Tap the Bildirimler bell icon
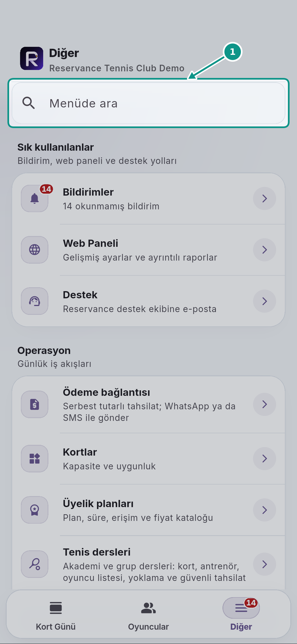 pos(35,198)
